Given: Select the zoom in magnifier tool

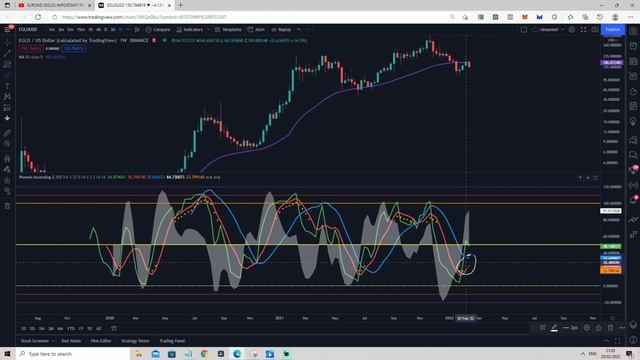Looking at the screenshot, I should (7, 144).
